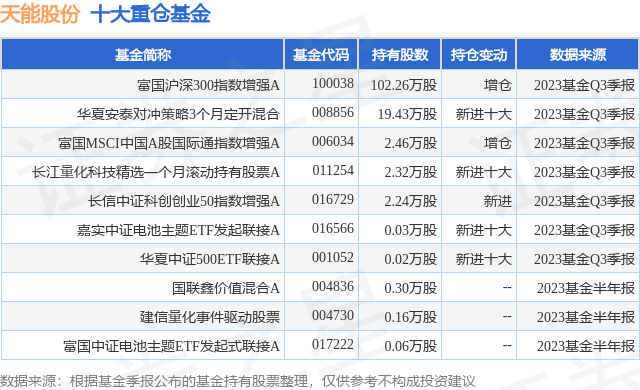Click fund code 011254
This screenshot has width=640, height=390.
coord(333,170)
